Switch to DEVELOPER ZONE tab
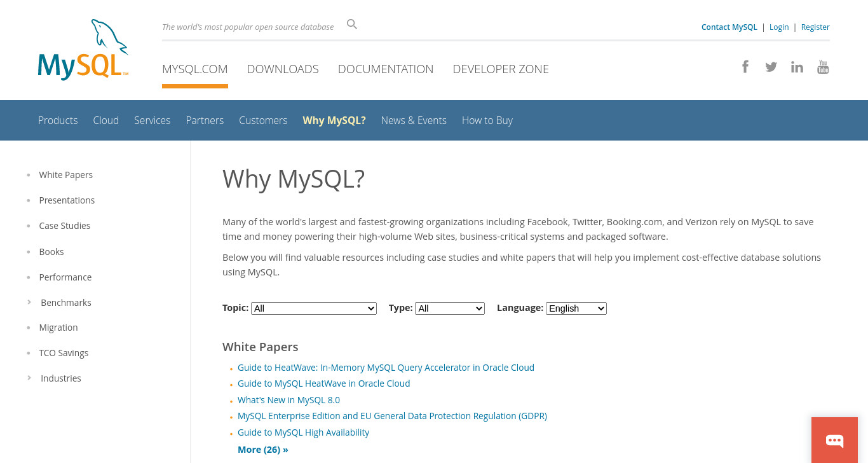 pos(501,69)
